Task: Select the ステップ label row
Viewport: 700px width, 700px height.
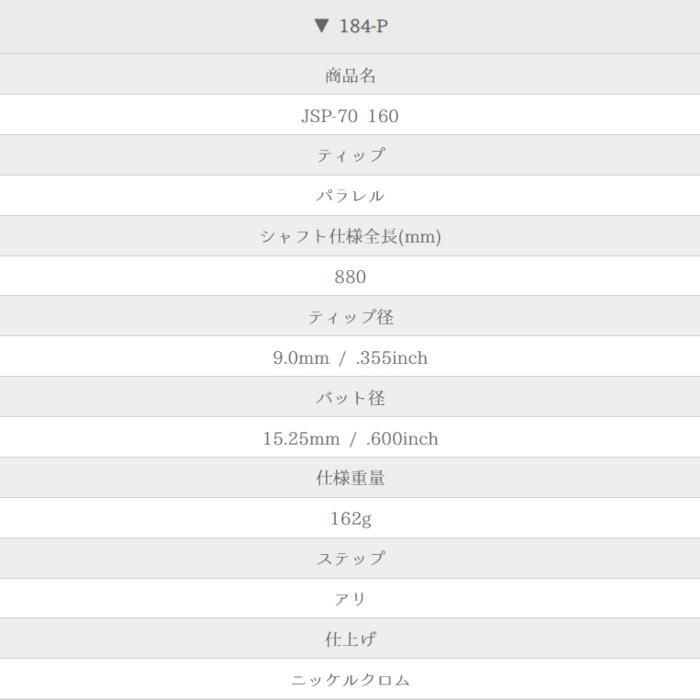Action: coord(350,559)
